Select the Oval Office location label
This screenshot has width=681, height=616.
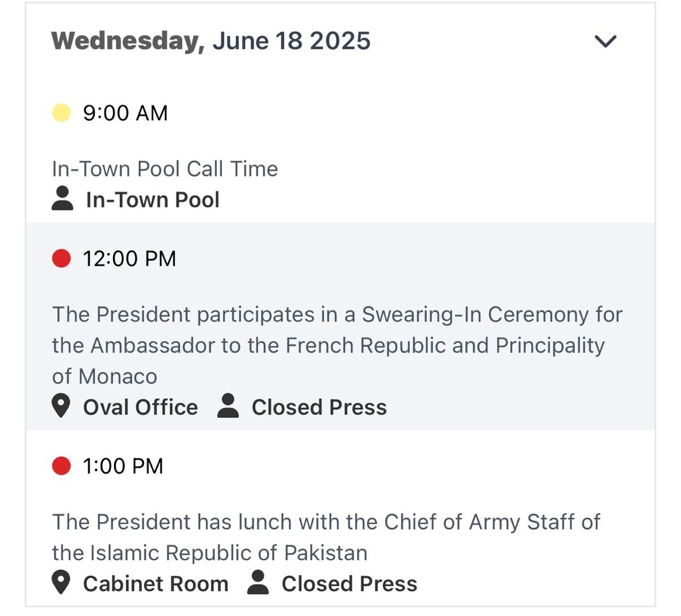coord(140,407)
